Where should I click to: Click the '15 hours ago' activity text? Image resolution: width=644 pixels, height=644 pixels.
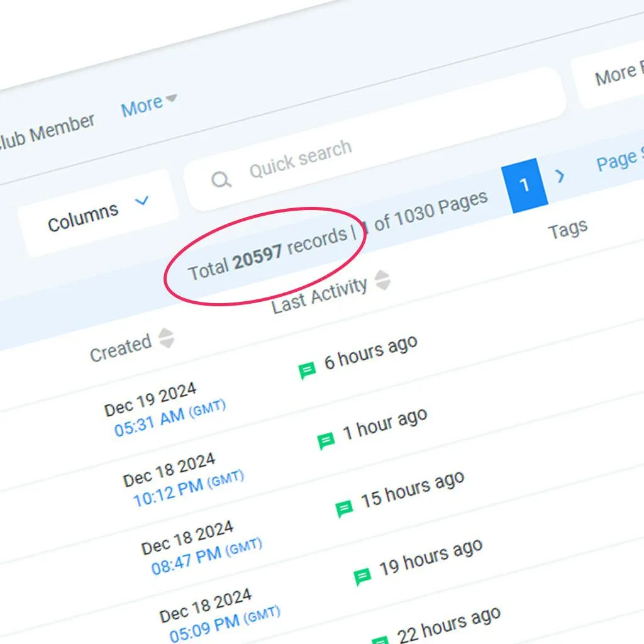tap(413, 489)
